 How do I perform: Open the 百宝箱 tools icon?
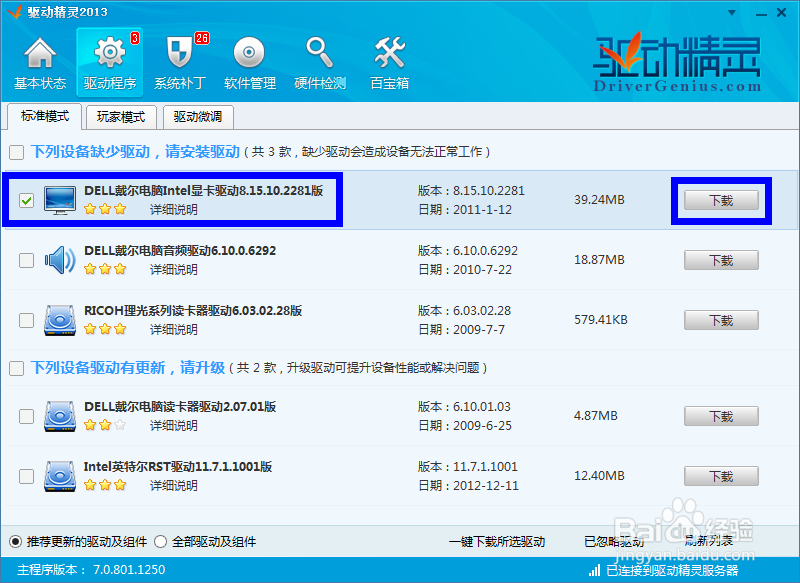[x=389, y=53]
